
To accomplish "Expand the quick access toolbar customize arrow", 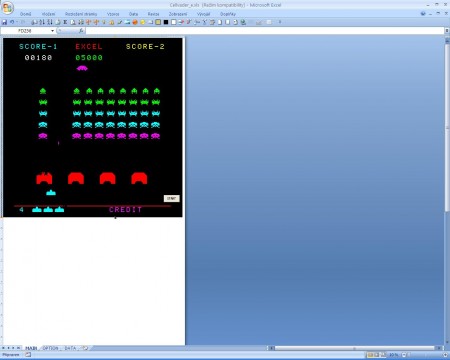I will (x=280, y=22).
